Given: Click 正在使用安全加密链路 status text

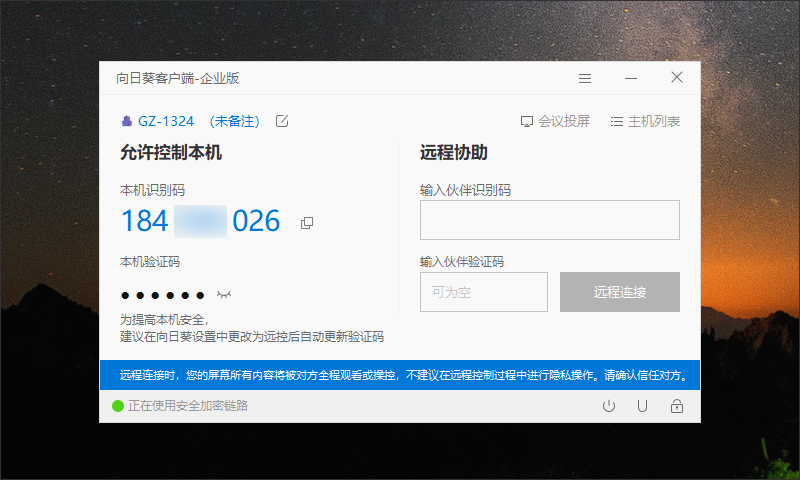Looking at the screenshot, I should 188,406.
